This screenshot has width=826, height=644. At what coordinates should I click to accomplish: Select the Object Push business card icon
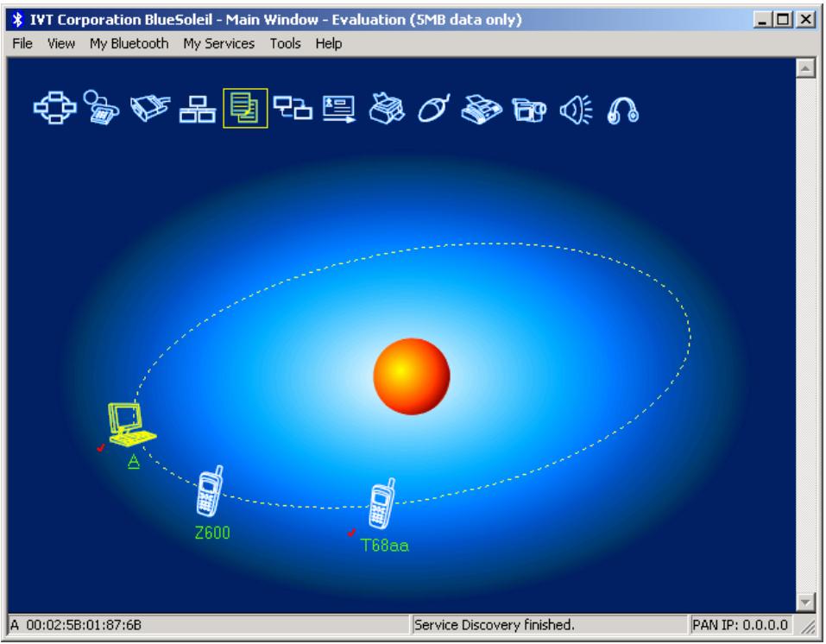point(338,109)
